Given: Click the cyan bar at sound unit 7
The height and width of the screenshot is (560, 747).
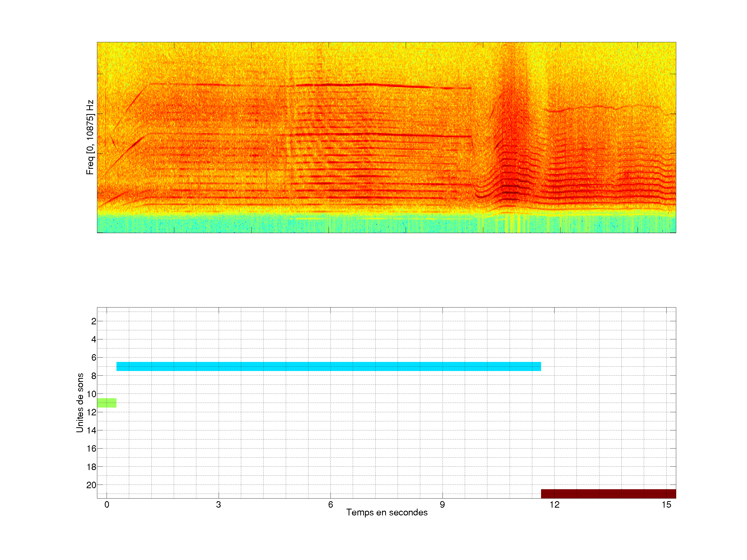Looking at the screenshot, I should pos(328,366).
